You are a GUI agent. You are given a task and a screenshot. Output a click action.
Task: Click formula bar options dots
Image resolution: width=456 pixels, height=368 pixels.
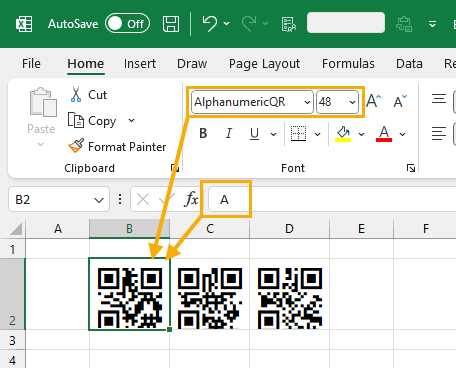click(x=120, y=199)
